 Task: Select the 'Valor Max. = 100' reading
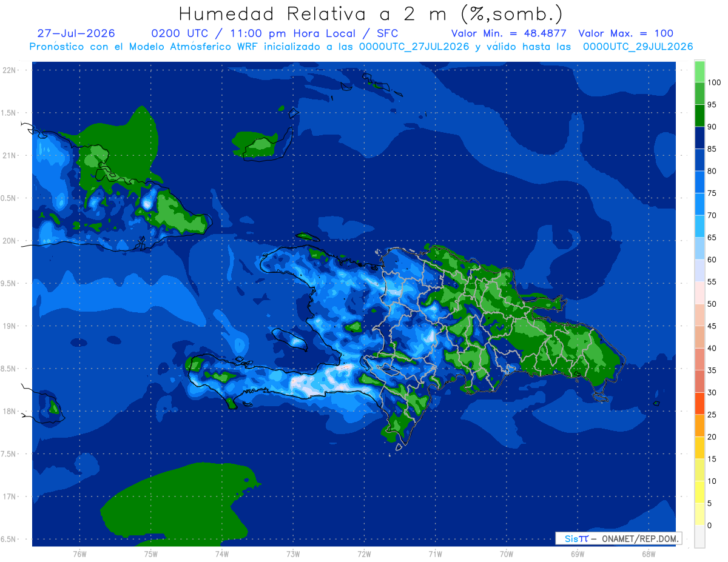[625, 33]
